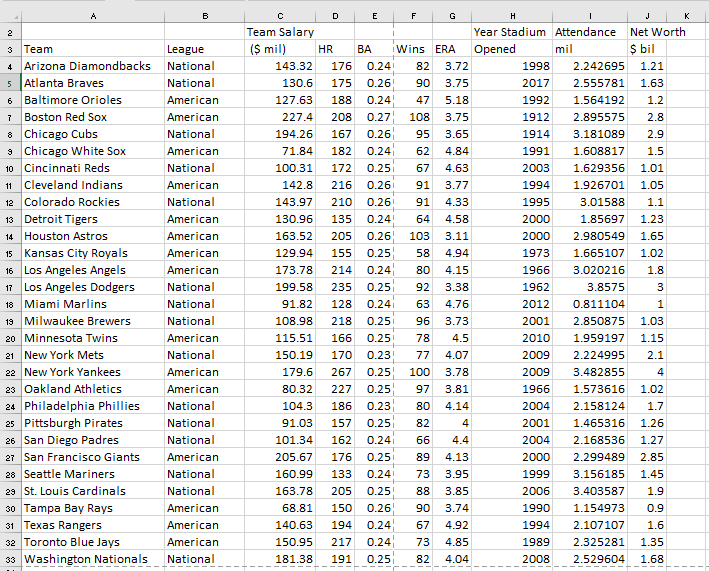Click Tampa Bay Rays salary 68.81
Viewport: 709px width, 571px height.
tap(280, 509)
